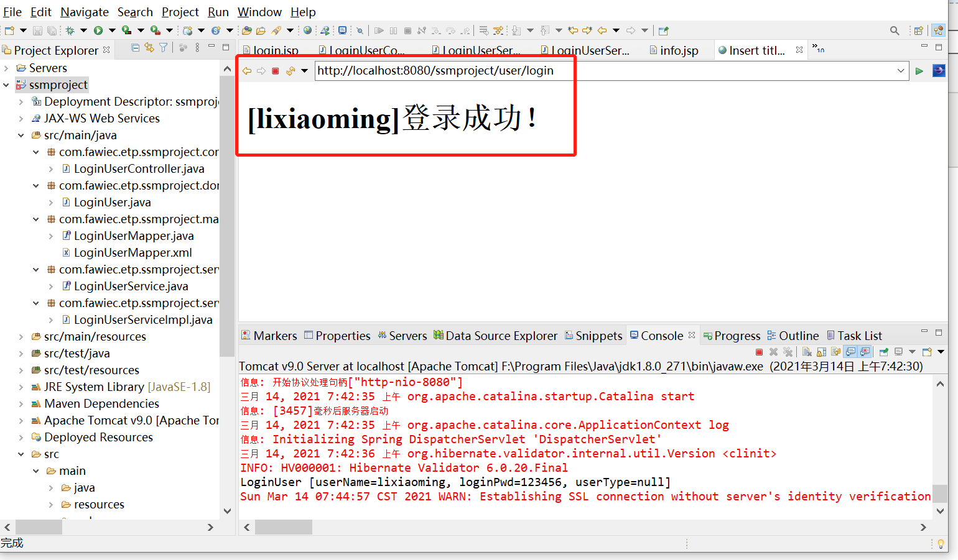Open the Navigate menu
The image size is (958, 560).
(85, 12)
